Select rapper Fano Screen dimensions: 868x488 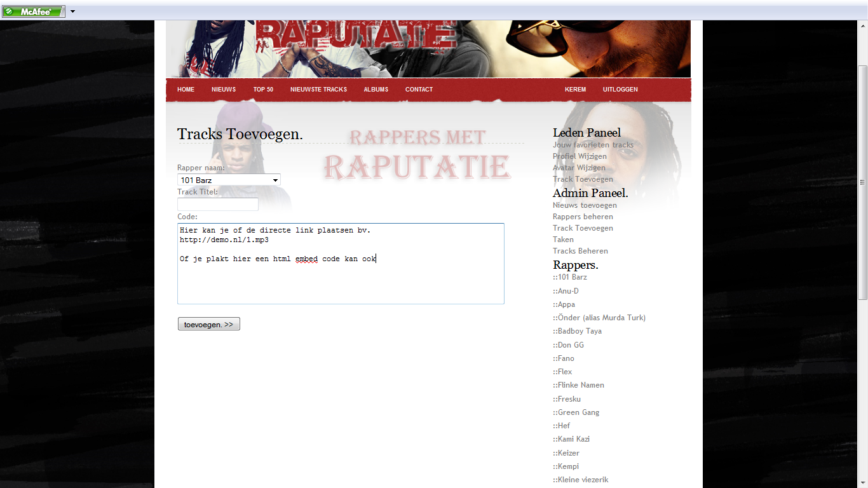564,358
